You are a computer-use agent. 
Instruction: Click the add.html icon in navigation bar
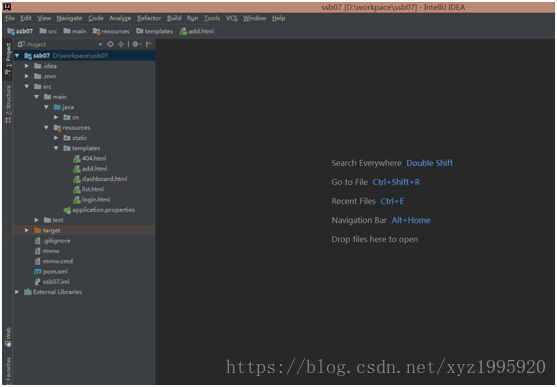pyautogui.click(x=183, y=31)
